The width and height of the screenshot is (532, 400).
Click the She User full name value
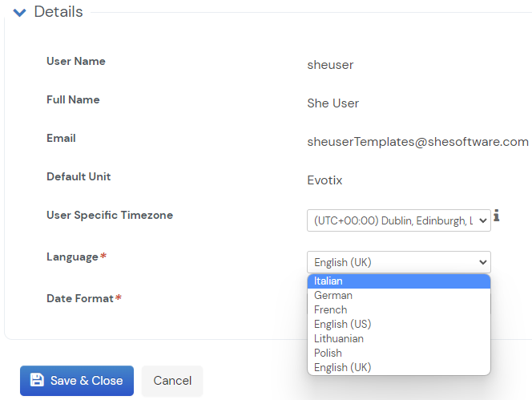tap(332, 103)
